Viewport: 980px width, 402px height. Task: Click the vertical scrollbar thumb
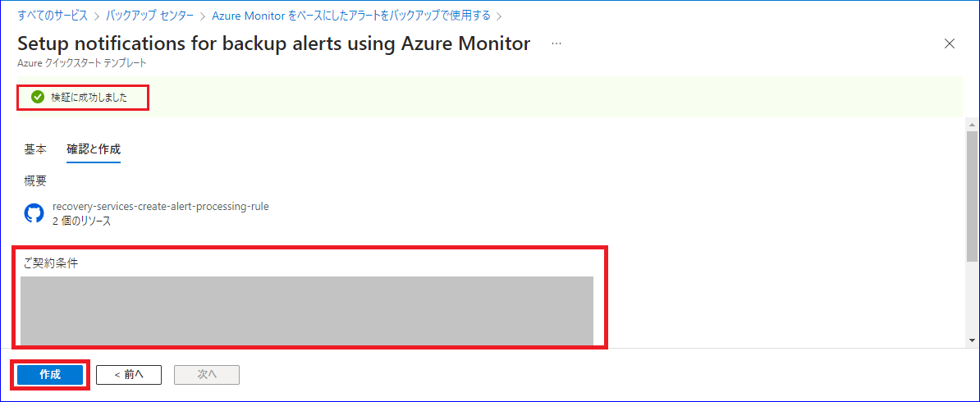972,196
